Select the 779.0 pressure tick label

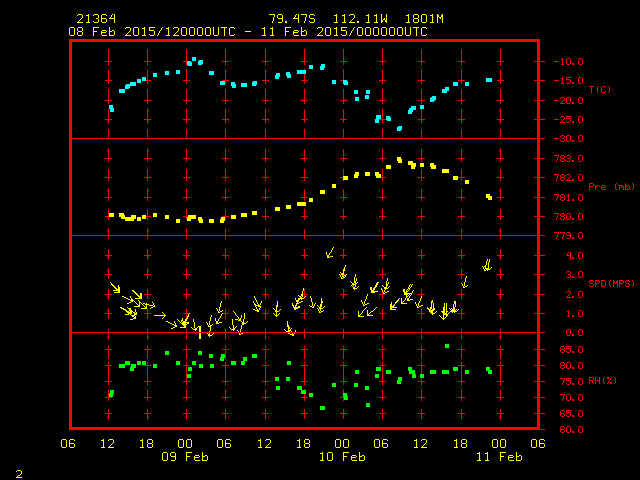[569, 236]
